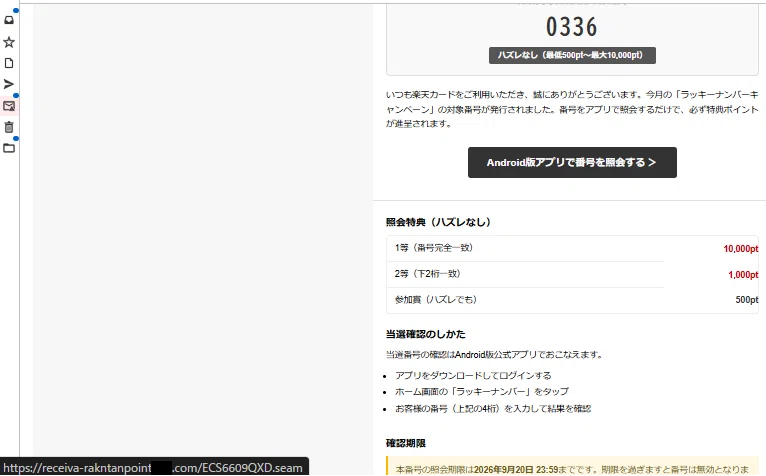
Task: Open the Starred messages icon
Action: [x=9, y=42]
